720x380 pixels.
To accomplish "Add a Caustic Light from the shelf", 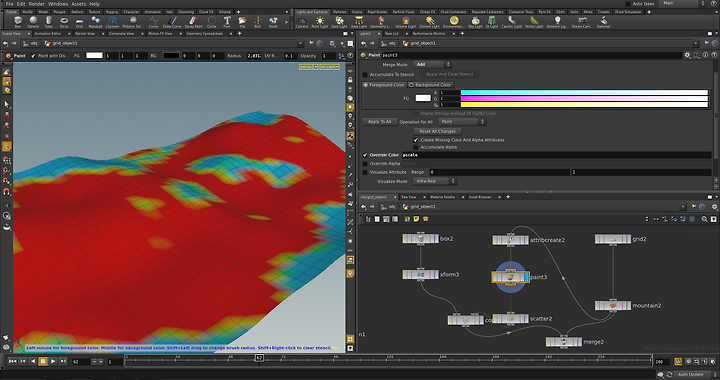I will [512, 22].
